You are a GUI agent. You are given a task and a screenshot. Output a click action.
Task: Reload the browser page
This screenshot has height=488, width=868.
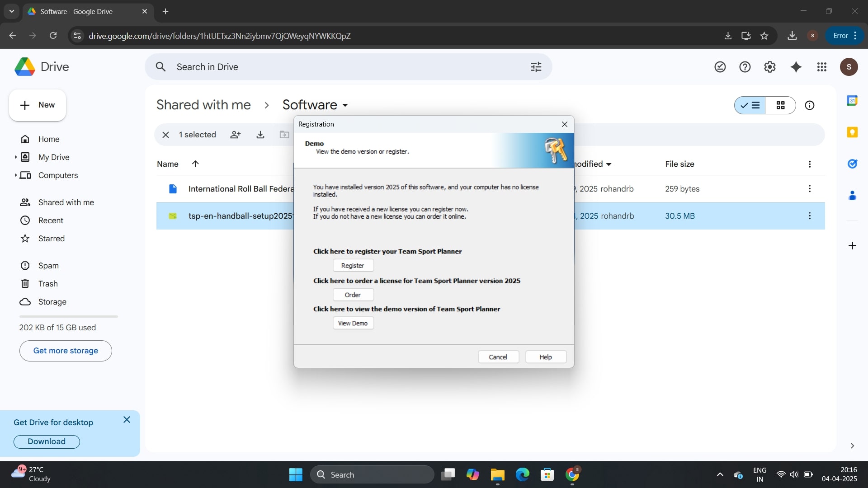tap(53, 36)
